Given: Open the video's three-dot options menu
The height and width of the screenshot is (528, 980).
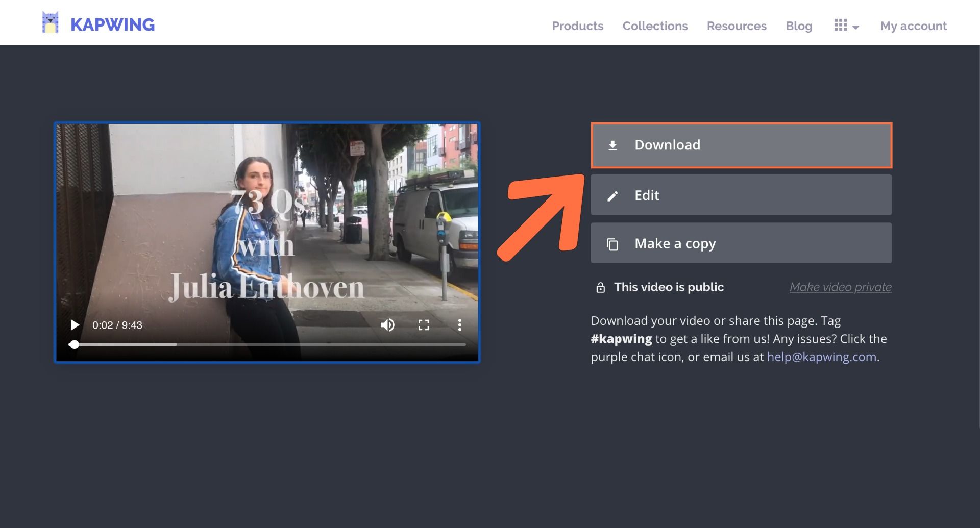Looking at the screenshot, I should click(x=459, y=325).
